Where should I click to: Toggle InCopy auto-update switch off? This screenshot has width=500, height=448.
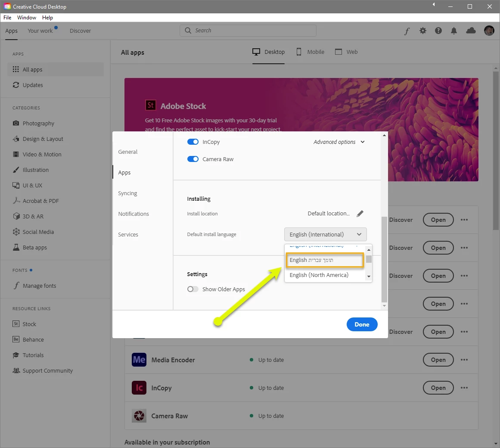point(193,142)
